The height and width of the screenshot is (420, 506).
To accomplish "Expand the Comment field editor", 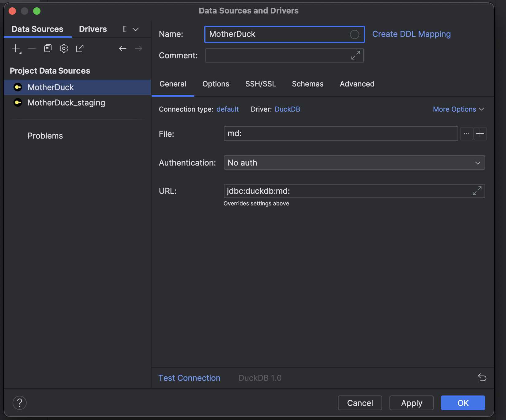I will coord(356,55).
